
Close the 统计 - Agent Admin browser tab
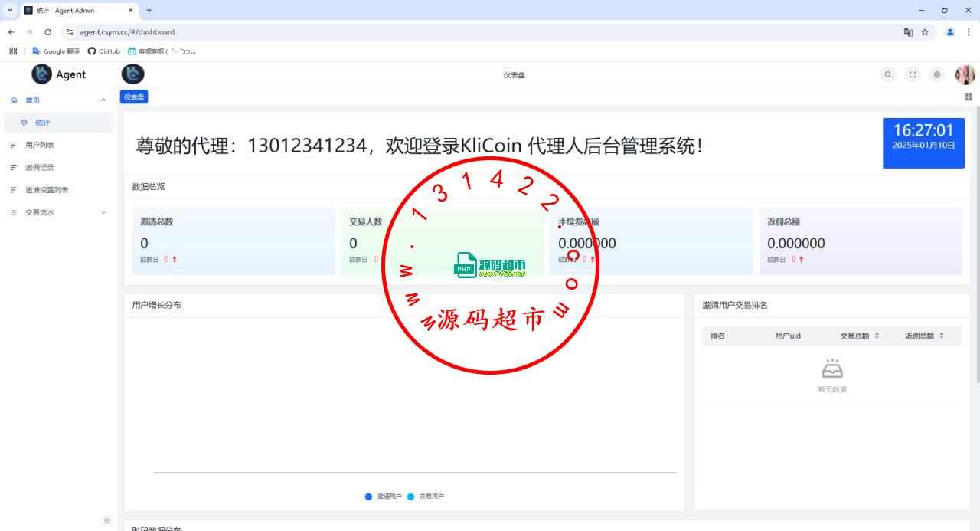130,11
